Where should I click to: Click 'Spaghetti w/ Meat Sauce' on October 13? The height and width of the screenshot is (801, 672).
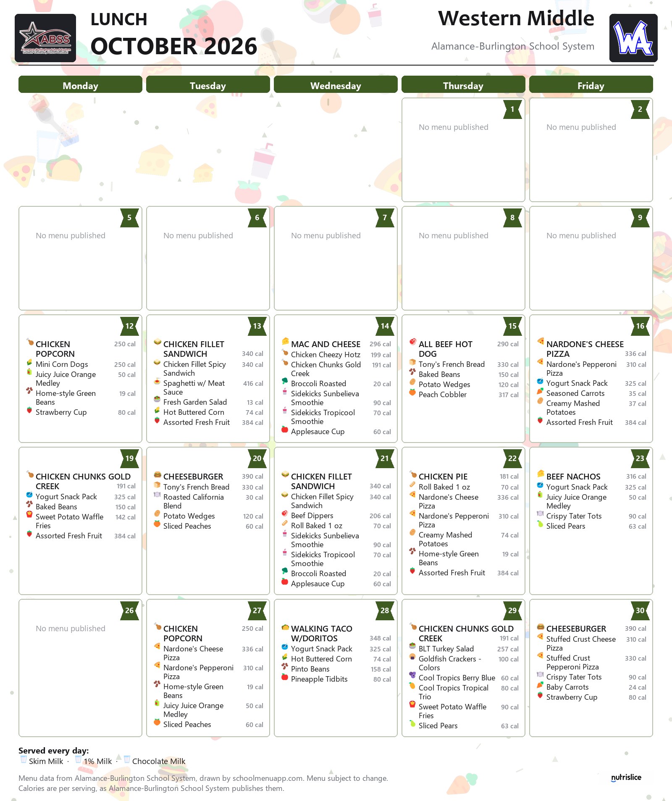(x=194, y=387)
